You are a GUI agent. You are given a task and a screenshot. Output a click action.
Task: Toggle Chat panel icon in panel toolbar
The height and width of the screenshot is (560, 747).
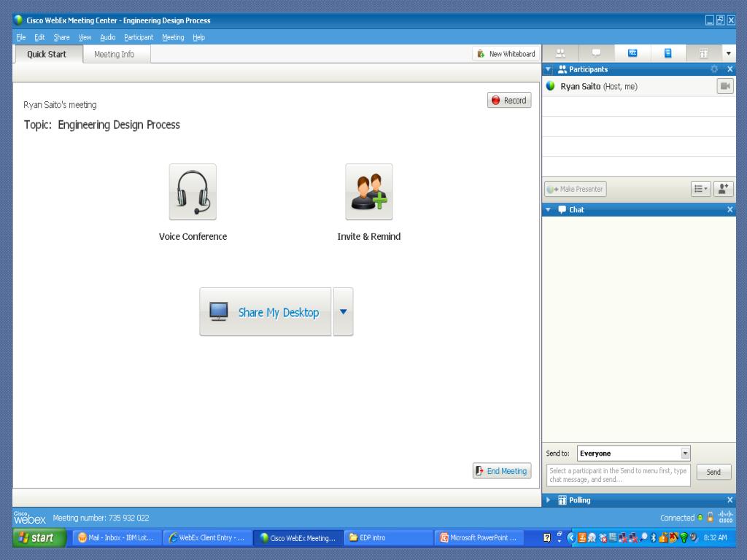(x=597, y=52)
